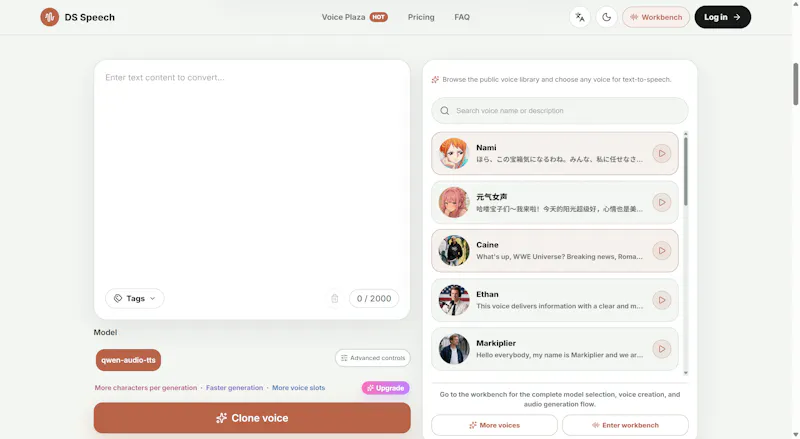This screenshot has height=439, width=800.
Task: Play the Ethan voice preview
Action: [662, 300]
